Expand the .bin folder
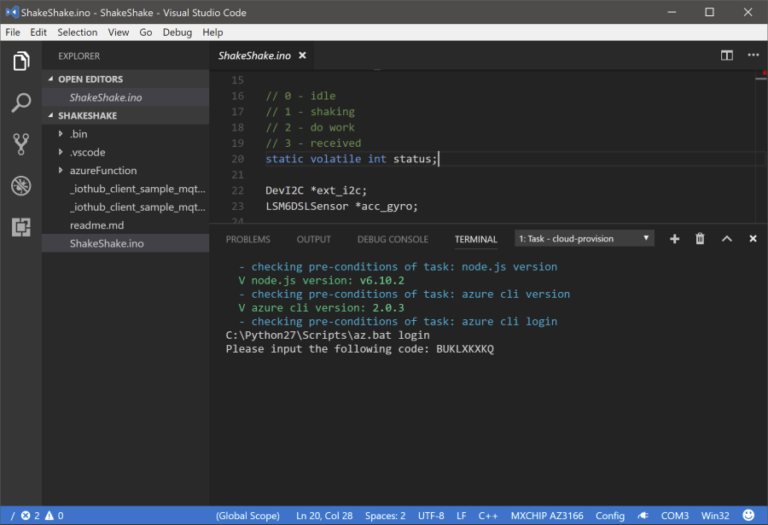Viewport: 768px width, 525px height. pos(61,134)
